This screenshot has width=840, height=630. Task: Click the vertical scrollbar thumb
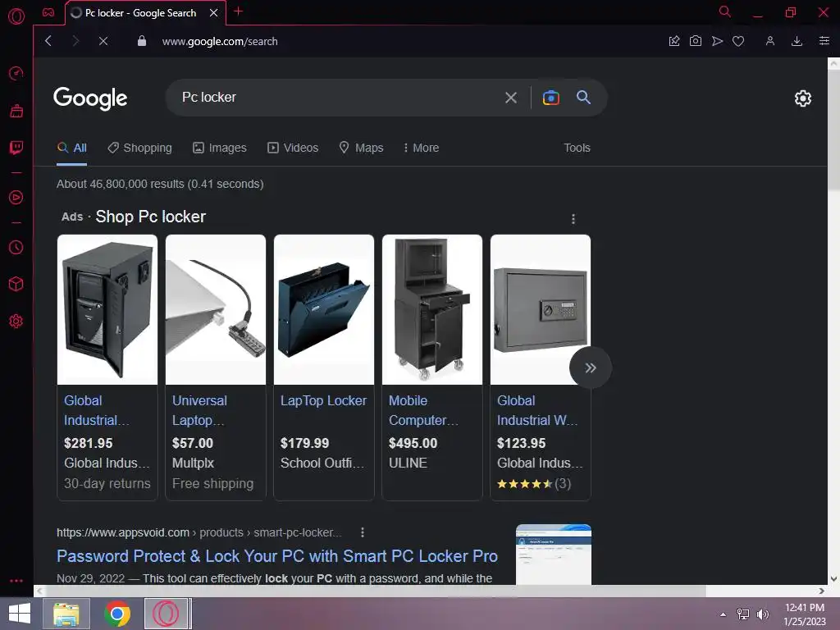tap(833, 130)
